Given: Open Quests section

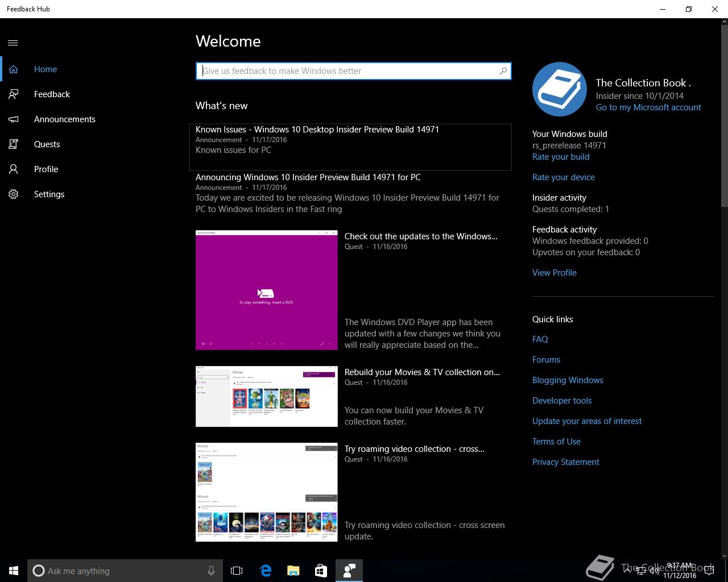Looking at the screenshot, I should click(47, 144).
